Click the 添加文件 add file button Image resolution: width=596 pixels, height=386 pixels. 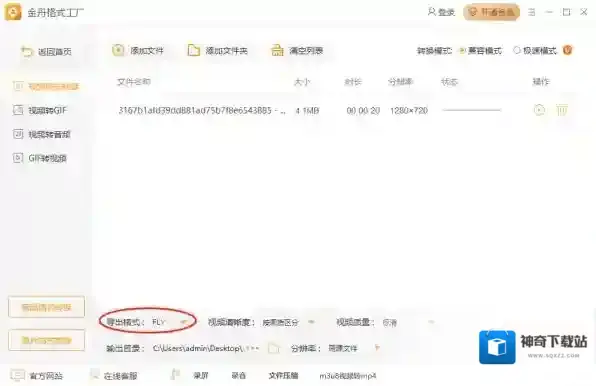[x=138, y=51]
